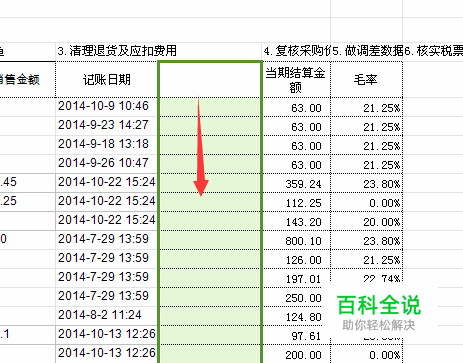Viewport: 463px width, 363px height.
Task: Click the date 2014-9-18 13:18
Action: click(106, 145)
